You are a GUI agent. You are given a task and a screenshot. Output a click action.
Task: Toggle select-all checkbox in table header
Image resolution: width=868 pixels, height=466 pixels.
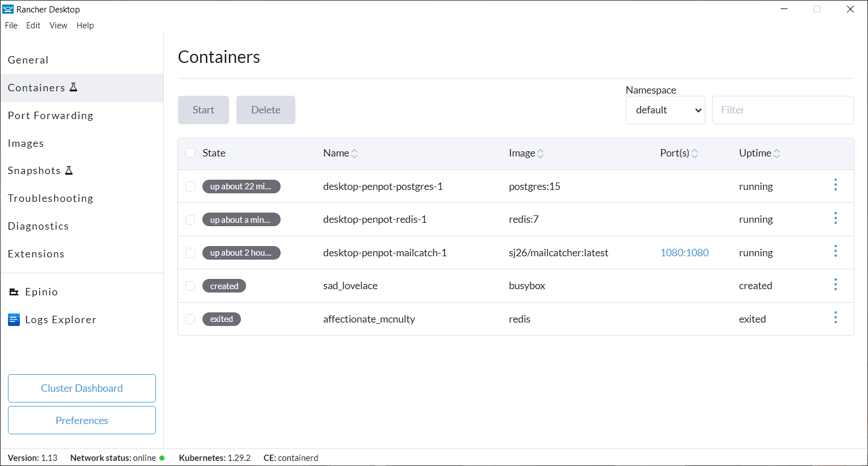point(190,153)
